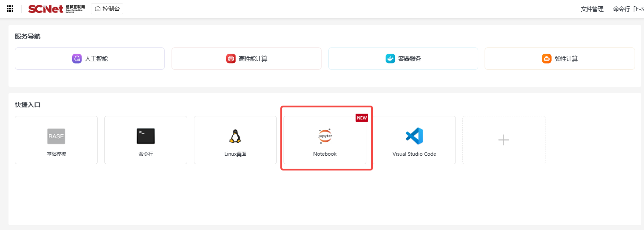Launch the Jupyter Notebook icon
This screenshot has width=644, height=230.
pos(325,136)
